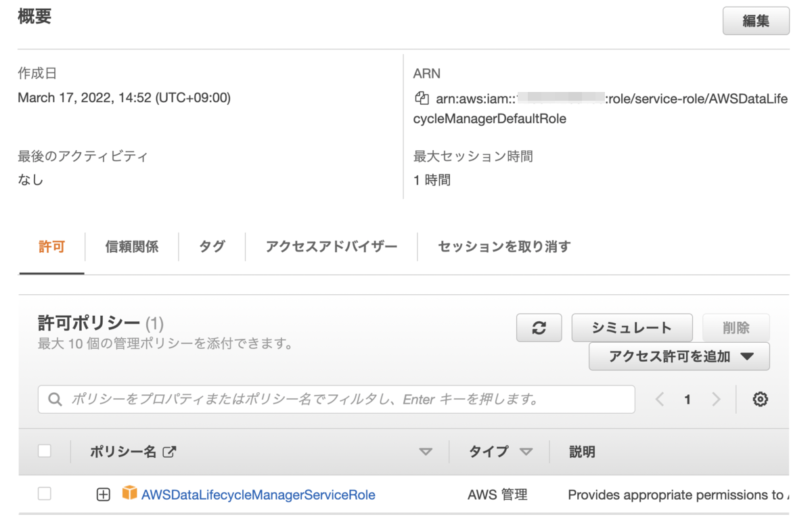Sort by the タイプ column arrow
This screenshot has width=812, height=520.
(526, 452)
